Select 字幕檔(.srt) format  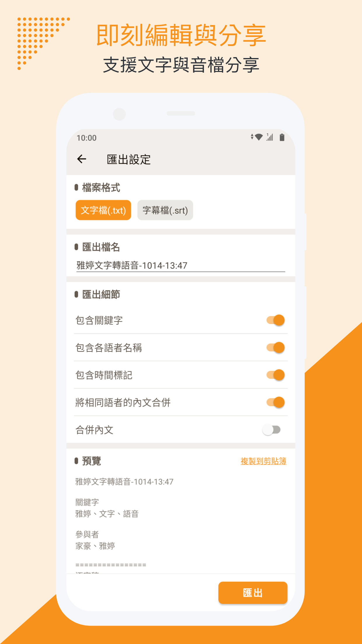(165, 210)
